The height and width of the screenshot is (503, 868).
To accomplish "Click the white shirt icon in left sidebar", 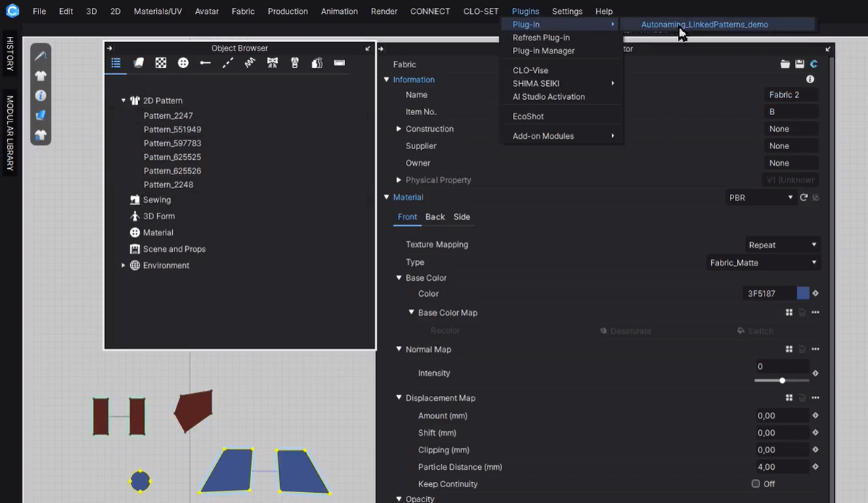I will (41, 75).
